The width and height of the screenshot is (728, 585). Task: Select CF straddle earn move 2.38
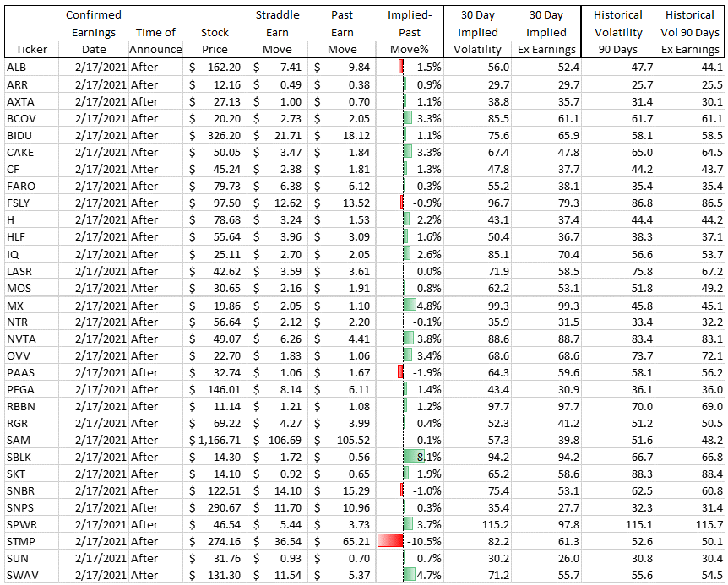click(x=277, y=170)
